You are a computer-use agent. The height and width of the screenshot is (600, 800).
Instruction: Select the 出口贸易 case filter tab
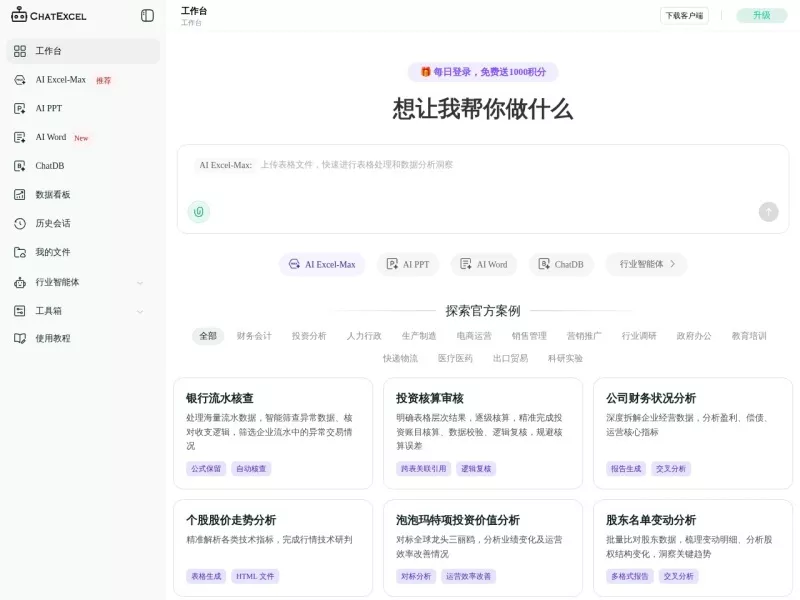pos(510,358)
